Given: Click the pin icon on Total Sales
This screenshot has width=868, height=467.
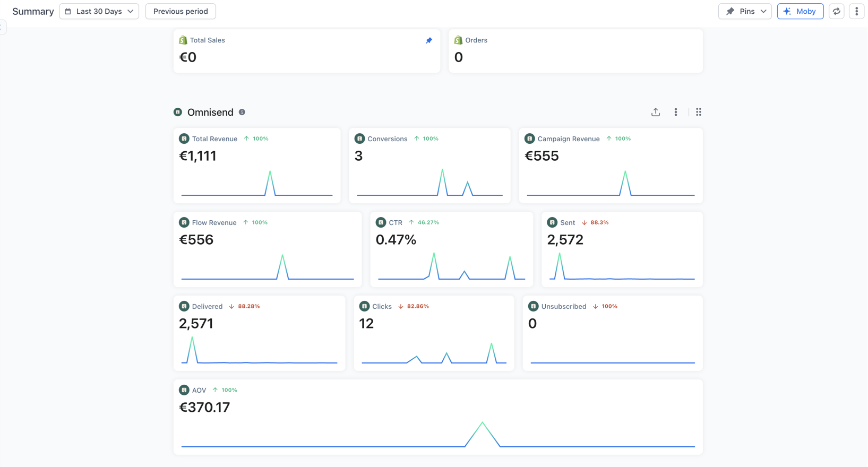Looking at the screenshot, I should 429,40.
